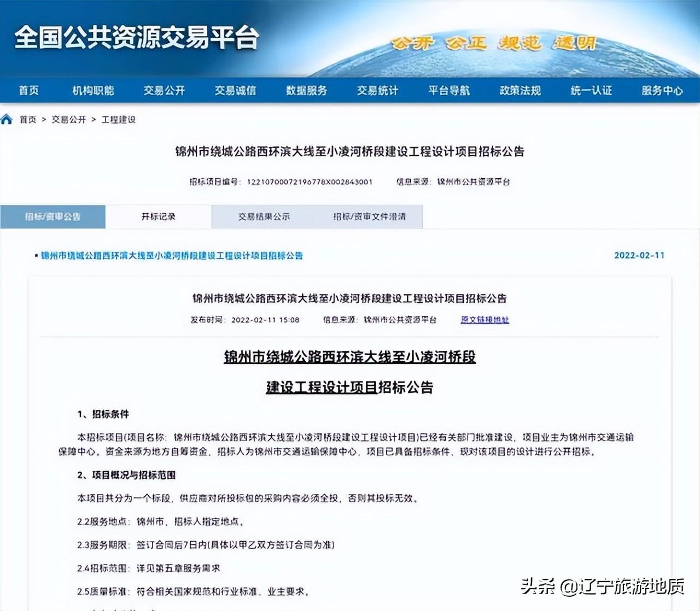Click the 发布时间 2022-02-11 15:08 text
The height and width of the screenshot is (611, 700).
pyautogui.click(x=245, y=320)
